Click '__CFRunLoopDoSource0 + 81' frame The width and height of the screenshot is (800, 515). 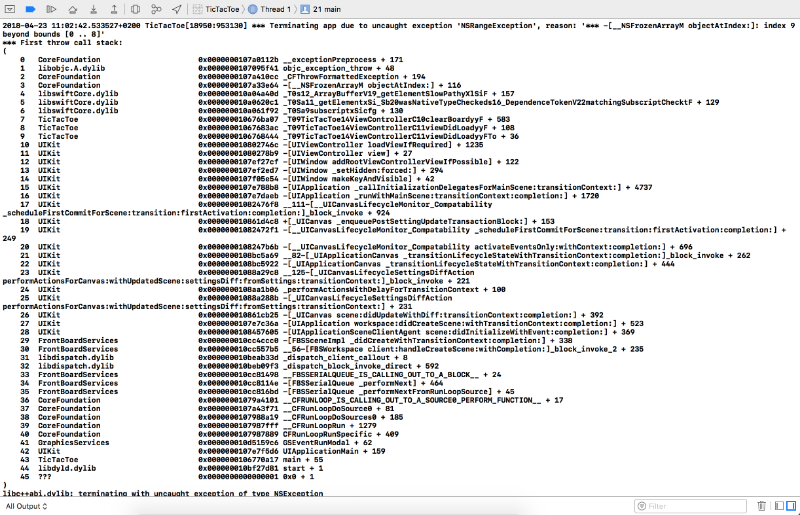pos(338,409)
